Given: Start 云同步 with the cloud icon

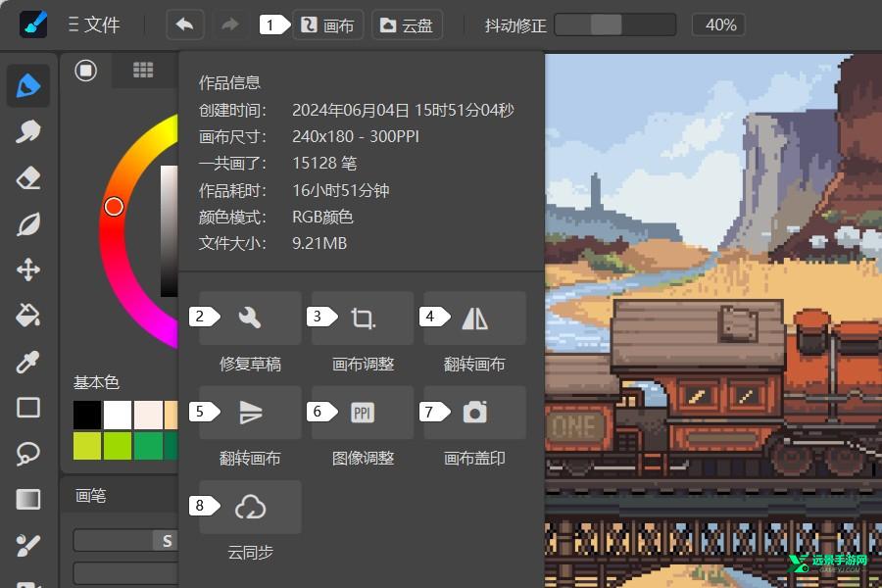Looking at the screenshot, I should tap(250, 507).
